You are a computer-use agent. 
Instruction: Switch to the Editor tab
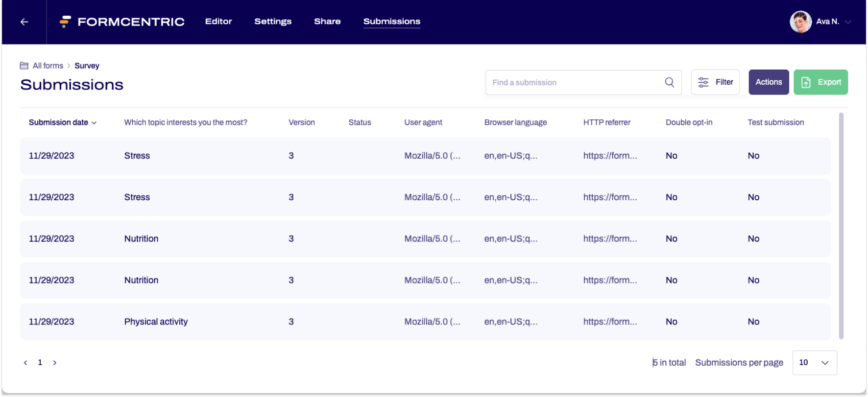218,22
